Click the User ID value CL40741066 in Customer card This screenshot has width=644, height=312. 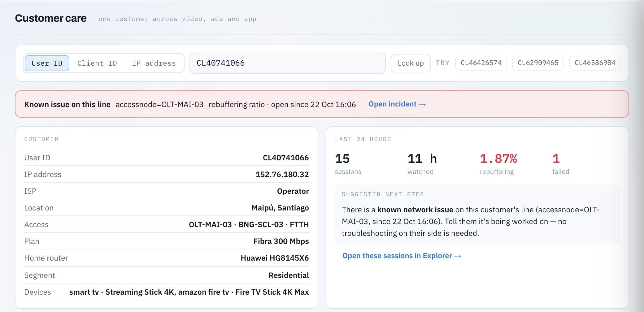[x=285, y=158]
